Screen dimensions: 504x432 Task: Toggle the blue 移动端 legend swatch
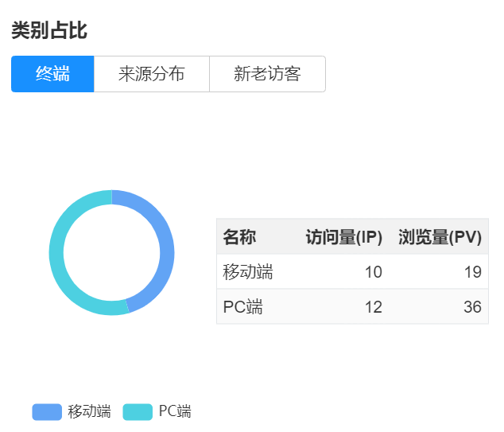click(x=47, y=411)
